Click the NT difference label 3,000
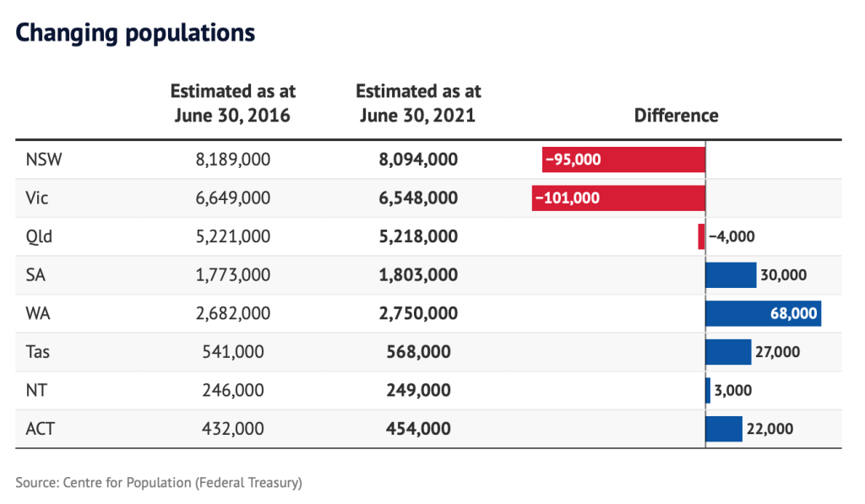Viewport: 865px width, 504px height. pos(732,391)
